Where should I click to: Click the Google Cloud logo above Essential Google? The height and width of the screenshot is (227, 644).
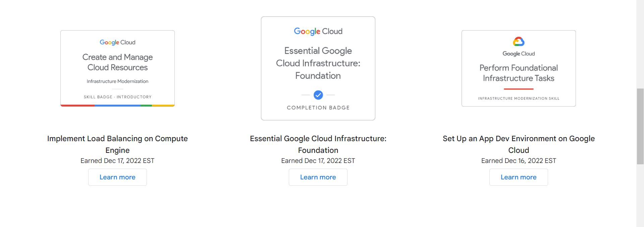[x=318, y=31]
